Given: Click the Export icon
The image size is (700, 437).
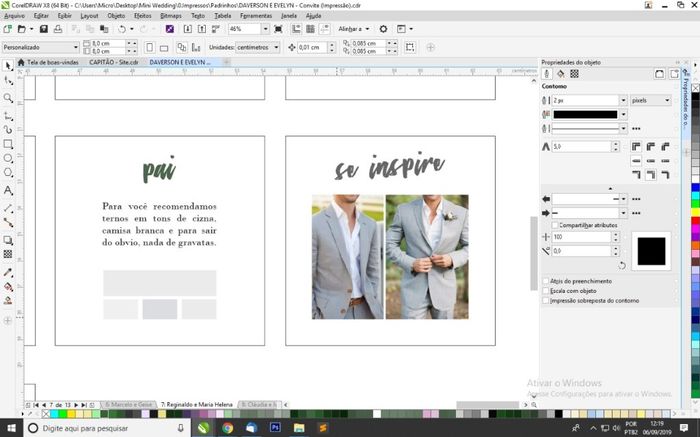Looking at the screenshot, I should (202, 29).
